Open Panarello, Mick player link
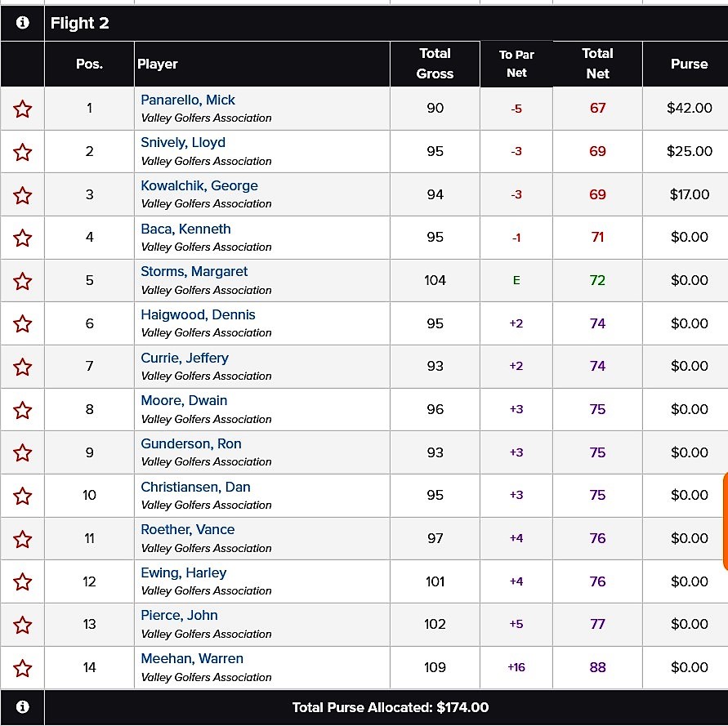Viewport: 728px width, 726px height. click(188, 100)
